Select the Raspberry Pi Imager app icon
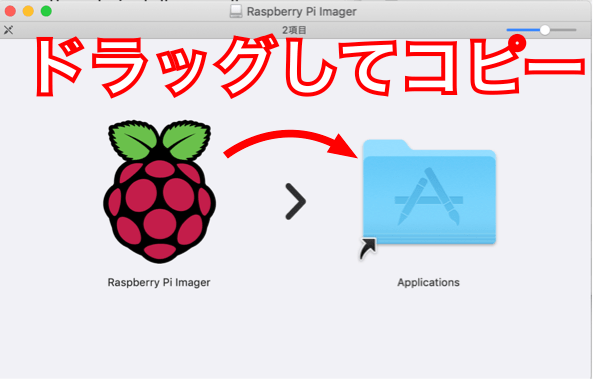Image resolution: width=593 pixels, height=379 pixels. [x=159, y=192]
